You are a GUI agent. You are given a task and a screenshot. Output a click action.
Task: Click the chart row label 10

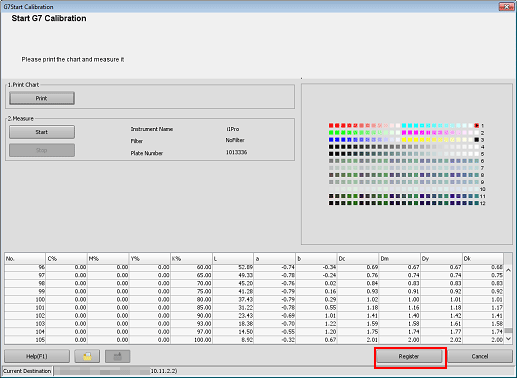pyautogui.click(x=483, y=189)
